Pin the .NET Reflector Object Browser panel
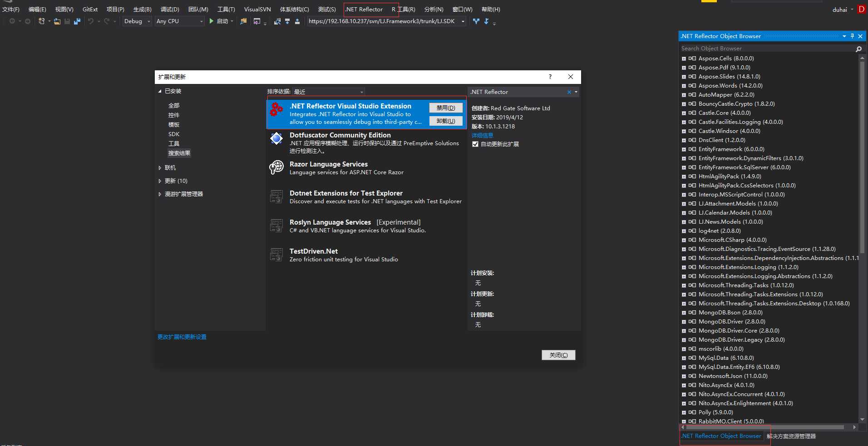 coord(852,36)
